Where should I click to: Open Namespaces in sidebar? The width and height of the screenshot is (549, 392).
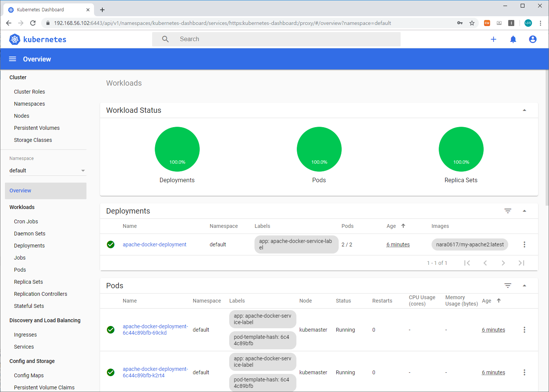(x=29, y=104)
